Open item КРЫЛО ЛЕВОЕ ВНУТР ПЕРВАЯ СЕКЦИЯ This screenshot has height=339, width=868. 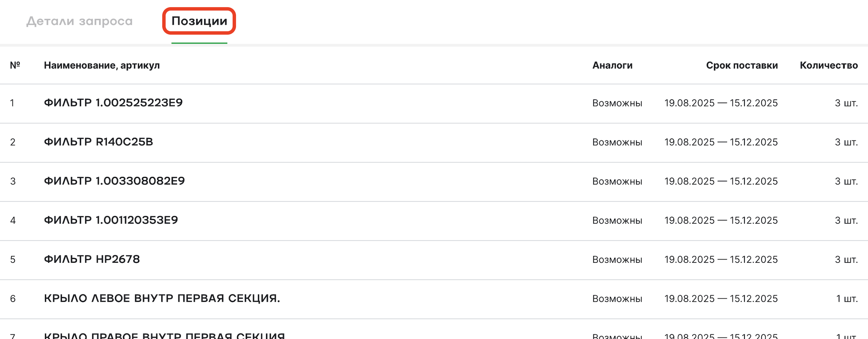click(x=162, y=299)
